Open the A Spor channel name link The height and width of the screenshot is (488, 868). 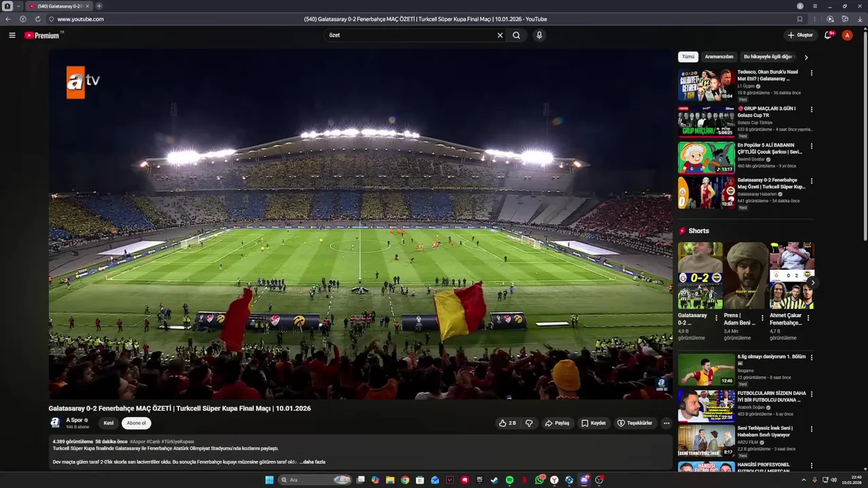point(75,420)
